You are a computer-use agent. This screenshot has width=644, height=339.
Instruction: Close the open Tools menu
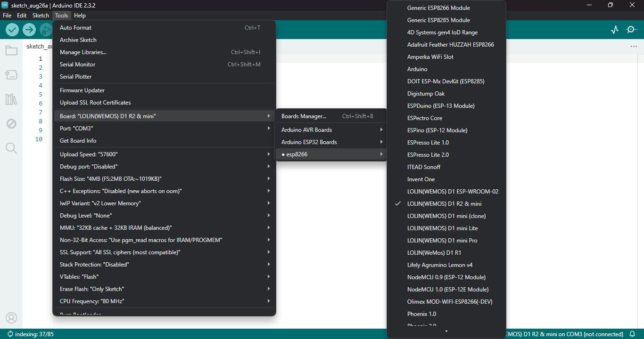coord(61,16)
